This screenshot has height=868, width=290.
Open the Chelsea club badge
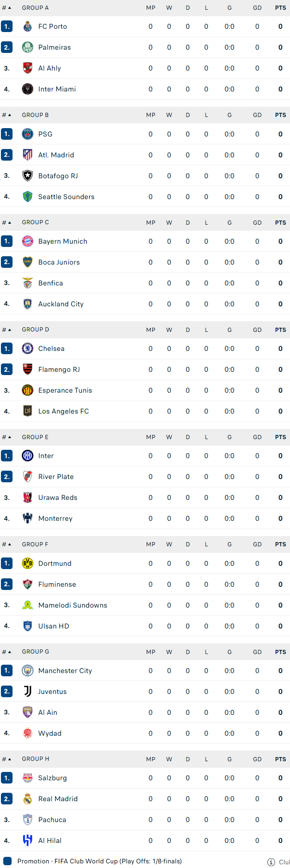[x=27, y=349]
